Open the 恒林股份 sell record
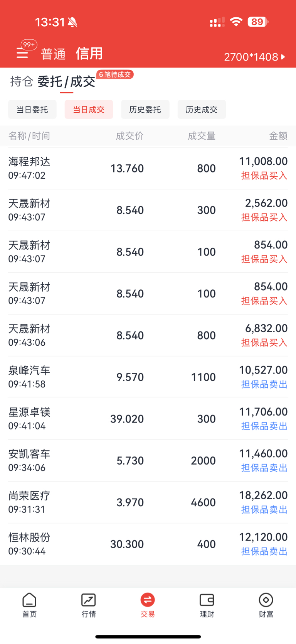The height and width of the screenshot is (644, 296). (148, 544)
